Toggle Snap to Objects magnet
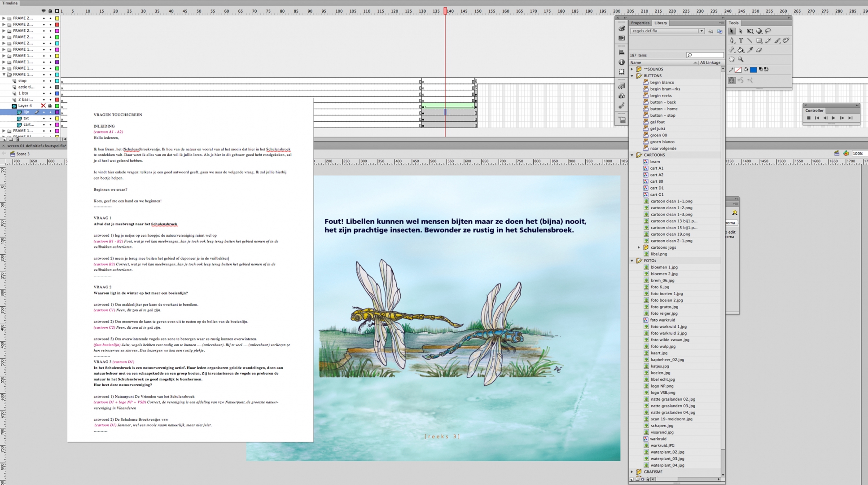The height and width of the screenshot is (485, 868). tap(732, 80)
